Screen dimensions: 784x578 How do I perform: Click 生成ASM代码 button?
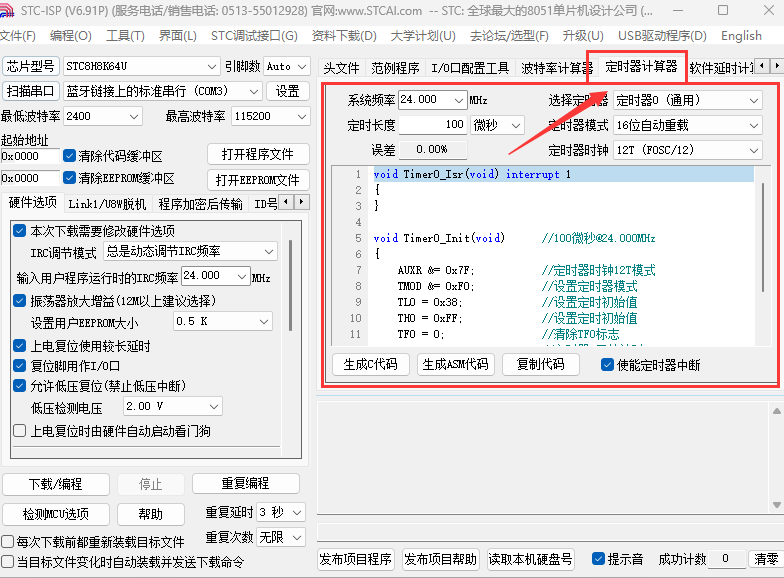tap(456, 364)
